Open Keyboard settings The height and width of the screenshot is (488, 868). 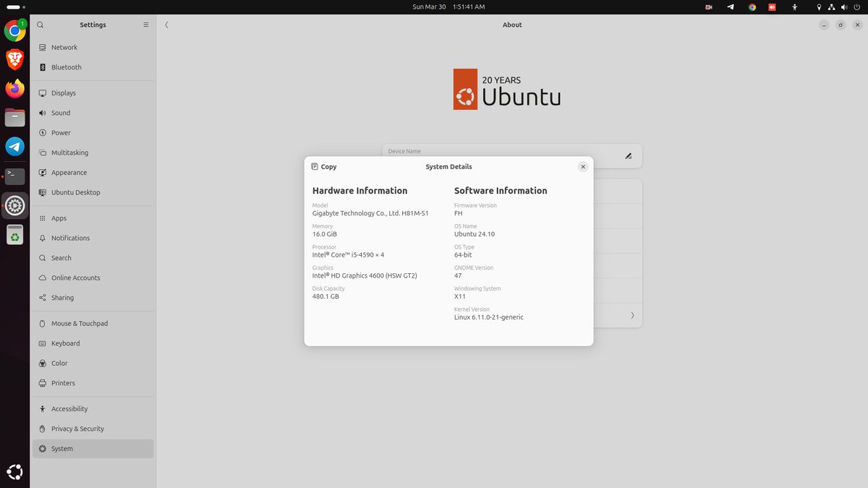pos(93,343)
